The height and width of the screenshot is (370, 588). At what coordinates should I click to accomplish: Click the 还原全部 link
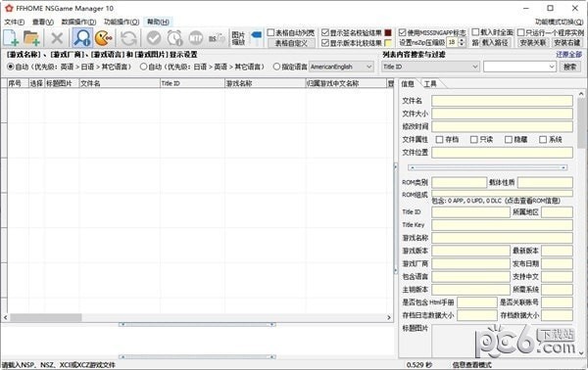[568, 54]
